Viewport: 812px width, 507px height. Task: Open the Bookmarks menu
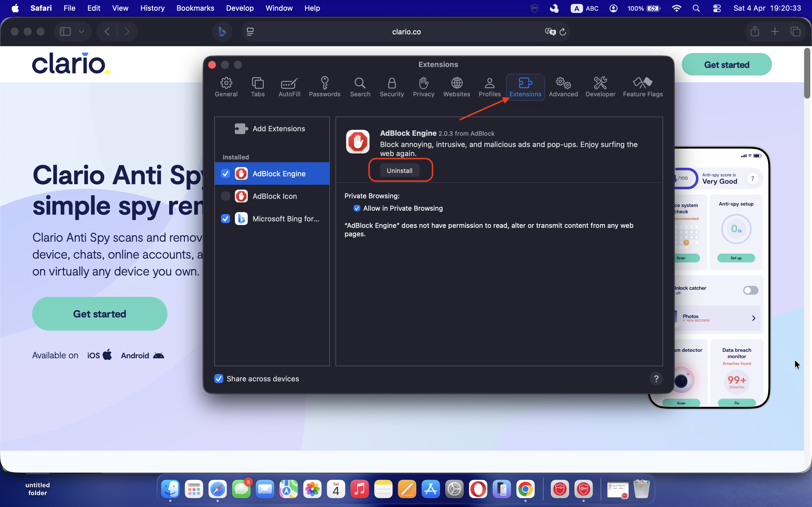click(x=195, y=8)
